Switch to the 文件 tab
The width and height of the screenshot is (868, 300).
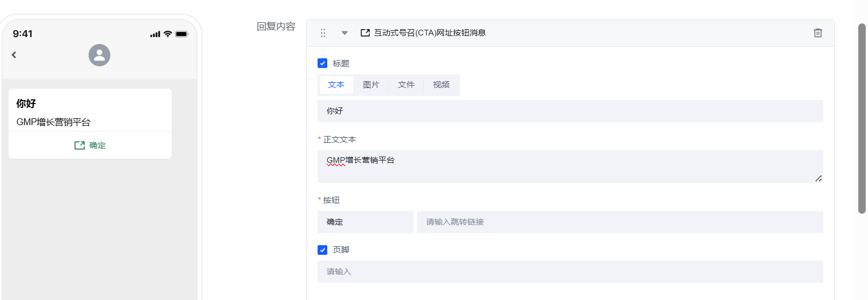pyautogui.click(x=406, y=85)
